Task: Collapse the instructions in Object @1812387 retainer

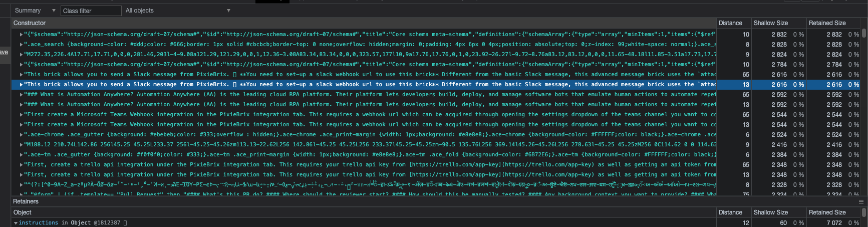Action: [16, 223]
